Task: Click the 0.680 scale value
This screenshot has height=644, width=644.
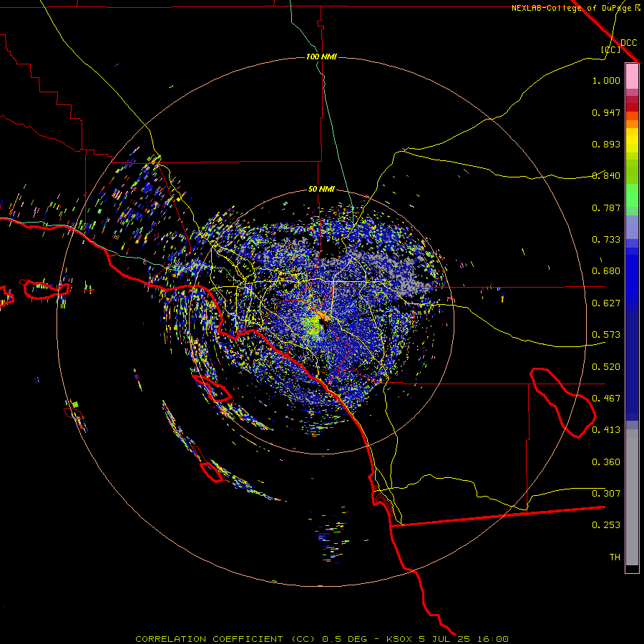Action: (606, 271)
